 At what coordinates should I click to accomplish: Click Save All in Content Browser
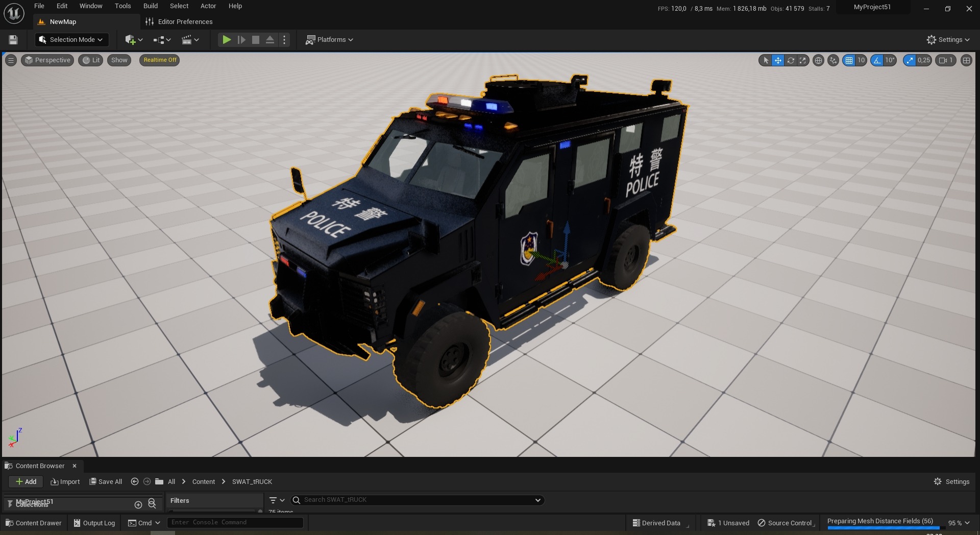[106, 482]
